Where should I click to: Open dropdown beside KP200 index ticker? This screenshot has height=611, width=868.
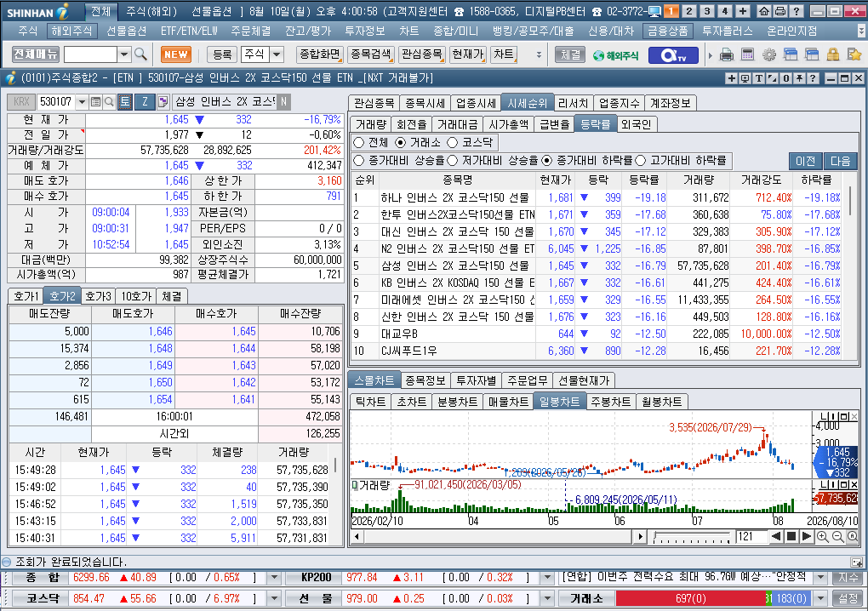coord(547,578)
